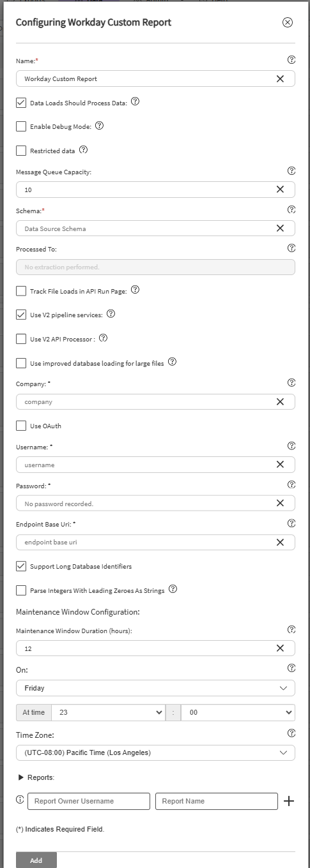Close the Configuring Workday Custom Report dialog
The height and width of the screenshot is (868, 310).
(x=288, y=22)
